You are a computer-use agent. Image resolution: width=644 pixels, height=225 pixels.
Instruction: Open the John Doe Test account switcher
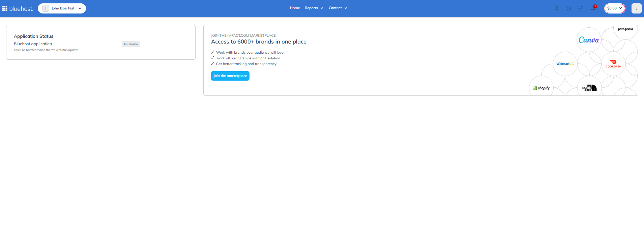62,8
